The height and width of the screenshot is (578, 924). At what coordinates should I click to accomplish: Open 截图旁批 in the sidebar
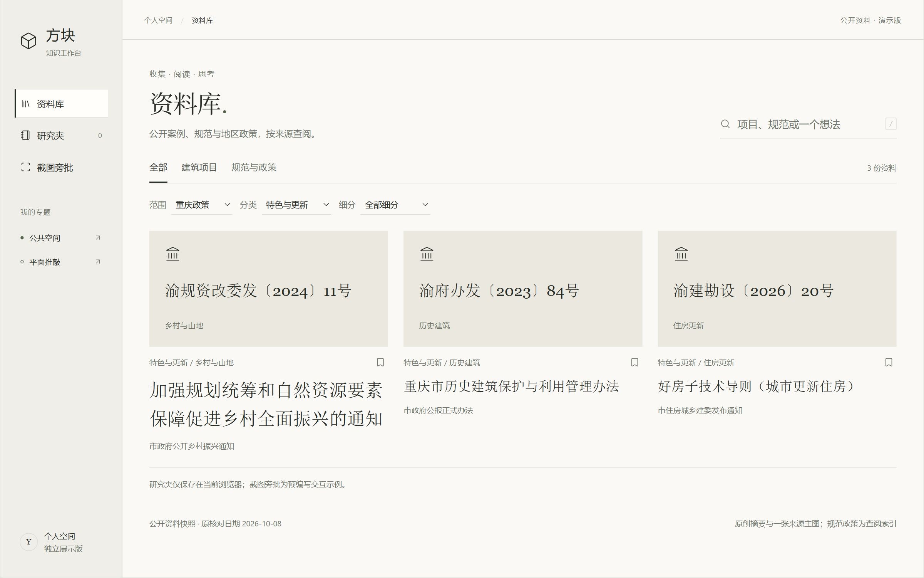[62, 167]
